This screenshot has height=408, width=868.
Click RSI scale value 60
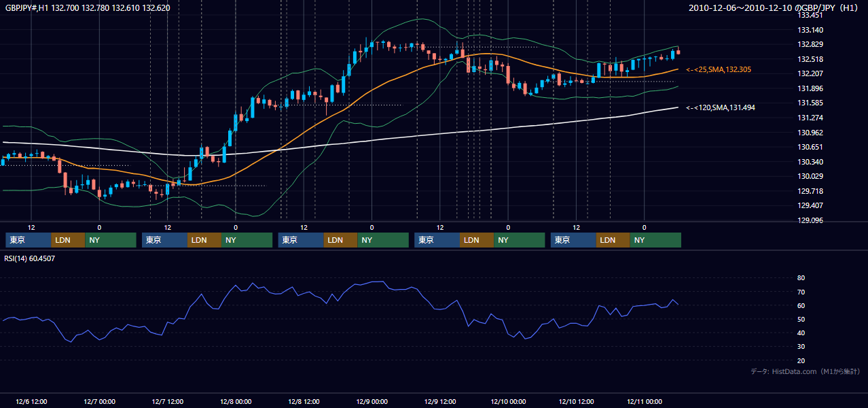801,305
